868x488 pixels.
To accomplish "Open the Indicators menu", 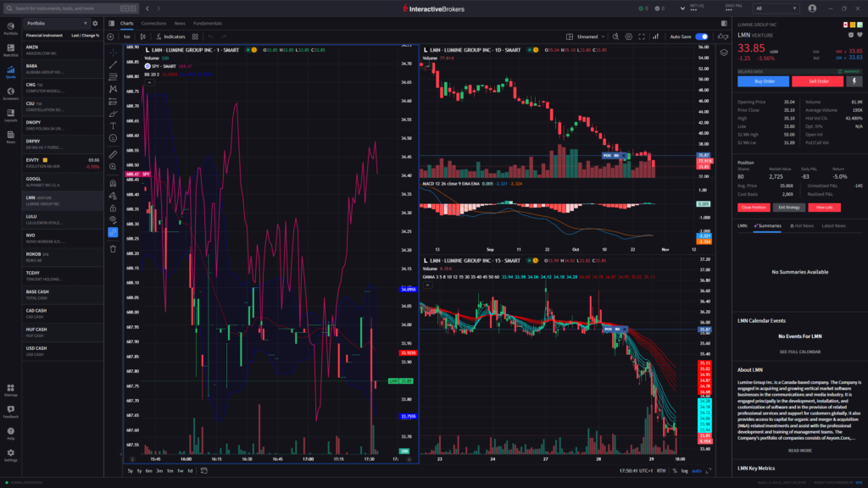I will pyautogui.click(x=170, y=37).
